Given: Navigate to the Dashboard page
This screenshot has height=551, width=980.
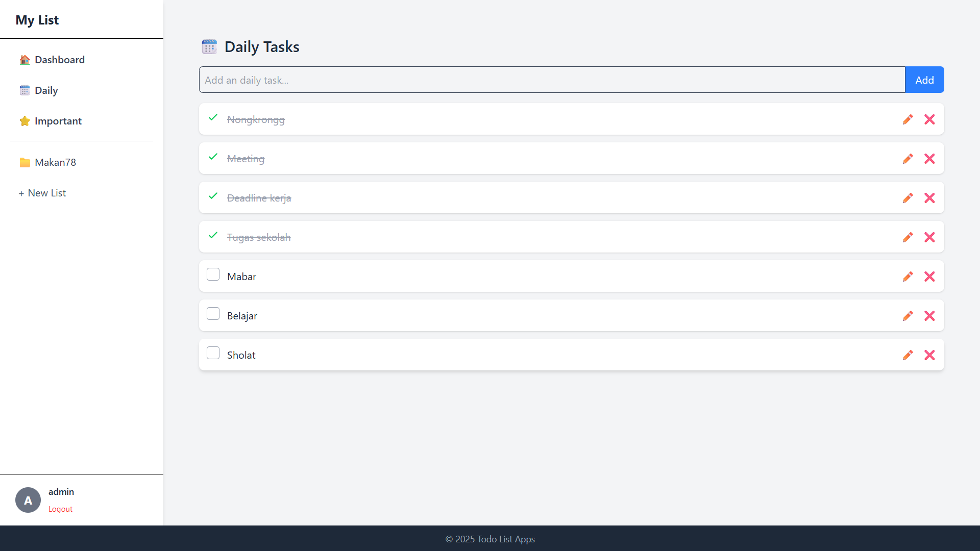Looking at the screenshot, I should click(60, 60).
